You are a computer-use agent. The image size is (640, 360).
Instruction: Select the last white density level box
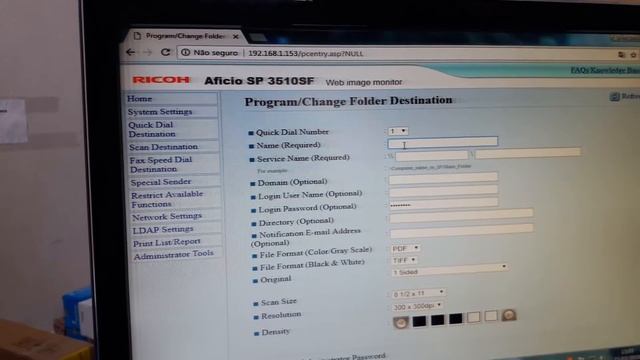pyautogui.click(x=491, y=316)
